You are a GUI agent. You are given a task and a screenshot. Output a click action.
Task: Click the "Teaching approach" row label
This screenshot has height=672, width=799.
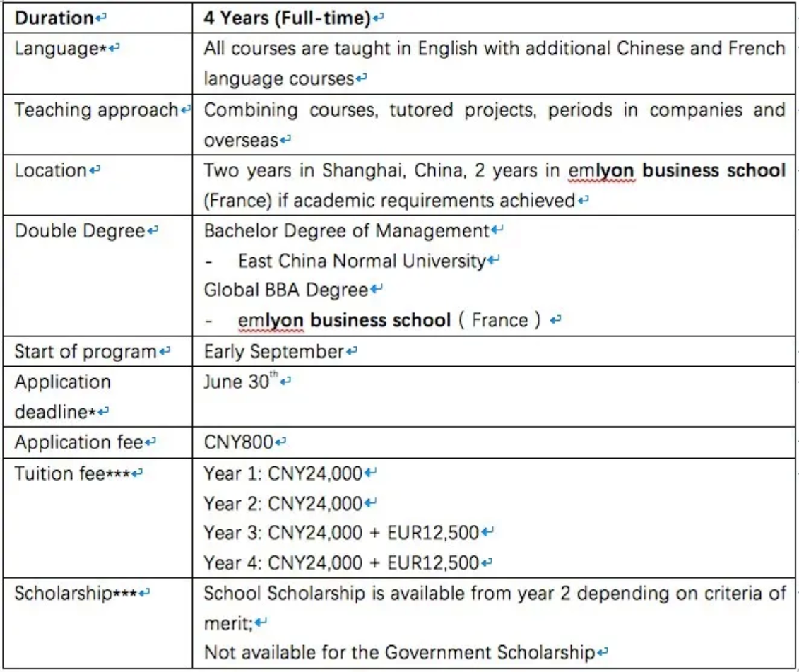pyautogui.click(x=97, y=110)
